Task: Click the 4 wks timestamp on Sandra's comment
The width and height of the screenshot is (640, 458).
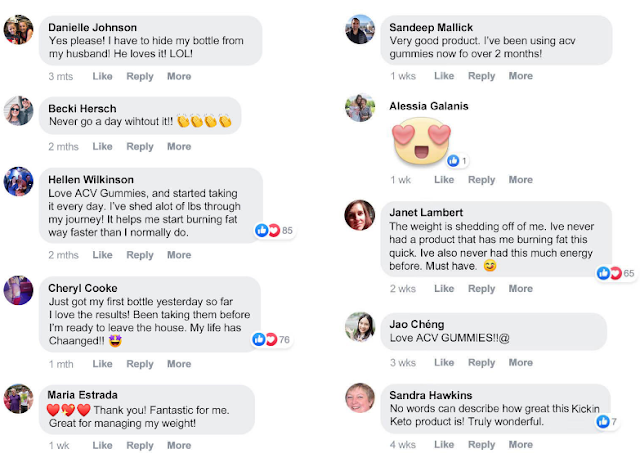Action: coord(402,445)
